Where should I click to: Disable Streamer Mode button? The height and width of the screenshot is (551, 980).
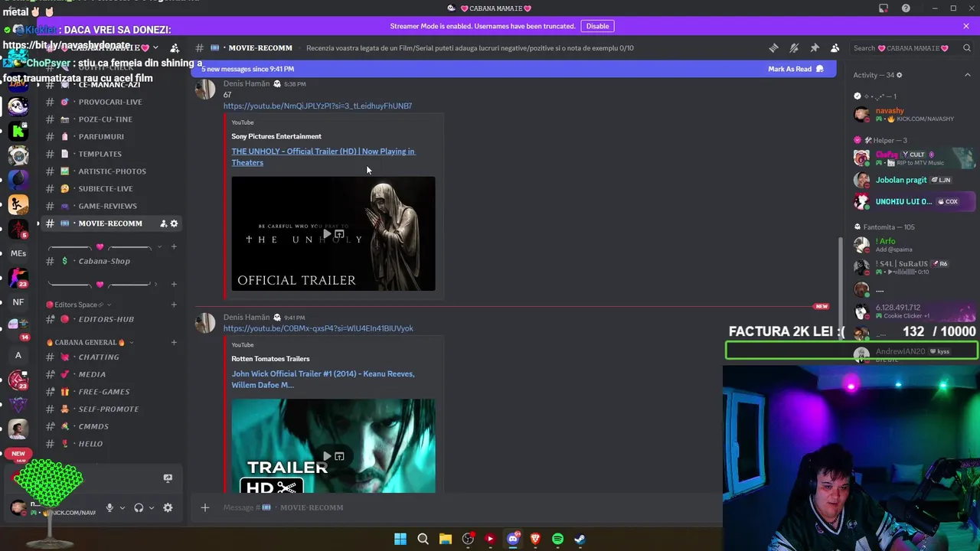click(597, 26)
